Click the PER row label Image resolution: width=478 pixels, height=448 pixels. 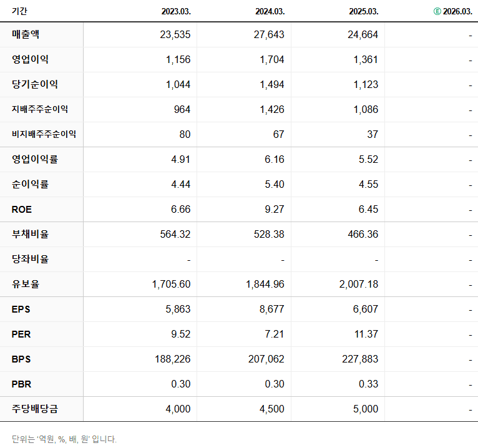point(21,334)
